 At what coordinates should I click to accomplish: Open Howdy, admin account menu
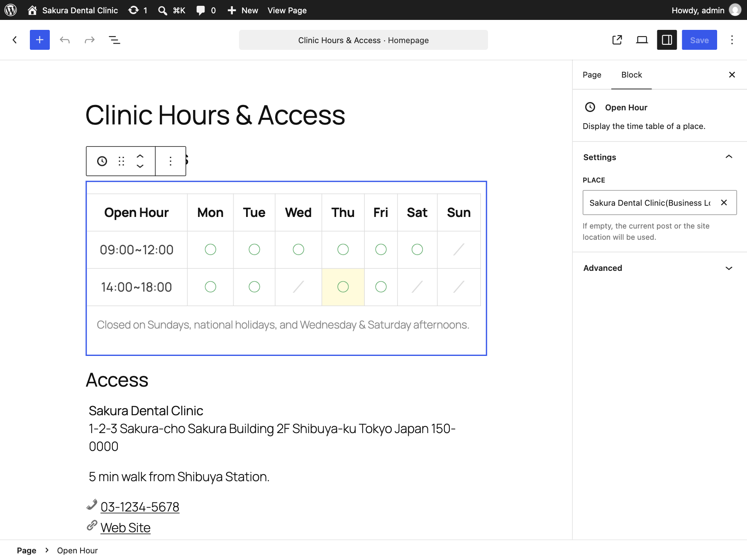pos(706,10)
